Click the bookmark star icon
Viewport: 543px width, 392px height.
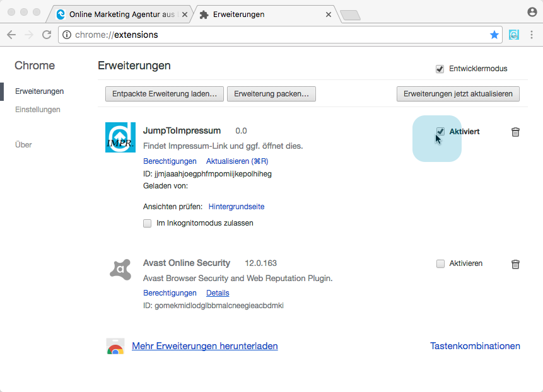494,35
